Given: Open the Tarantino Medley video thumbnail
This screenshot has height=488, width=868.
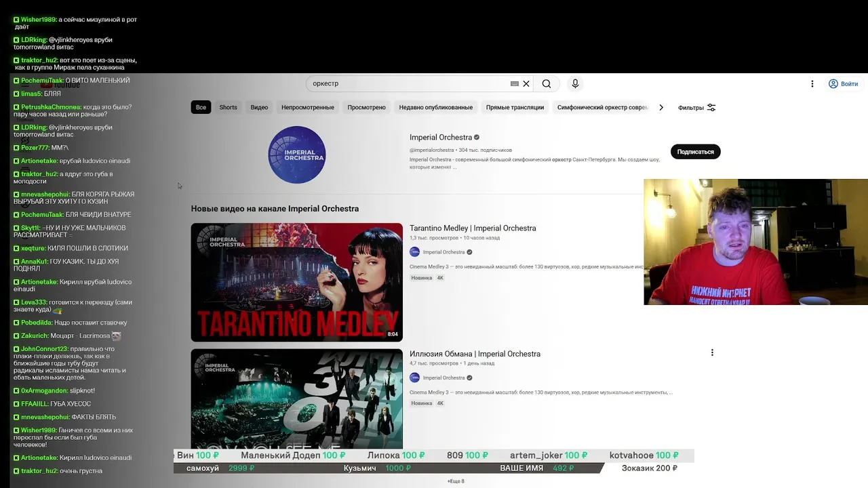Looking at the screenshot, I should tap(296, 282).
